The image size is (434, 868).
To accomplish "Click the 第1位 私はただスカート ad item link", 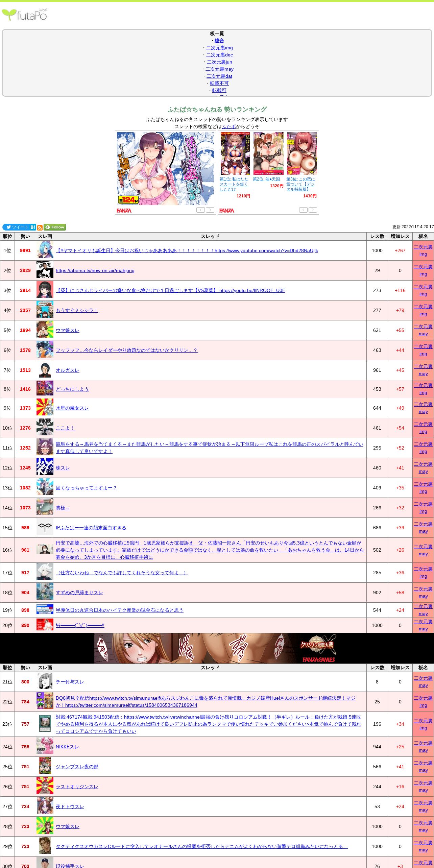I will tap(234, 184).
